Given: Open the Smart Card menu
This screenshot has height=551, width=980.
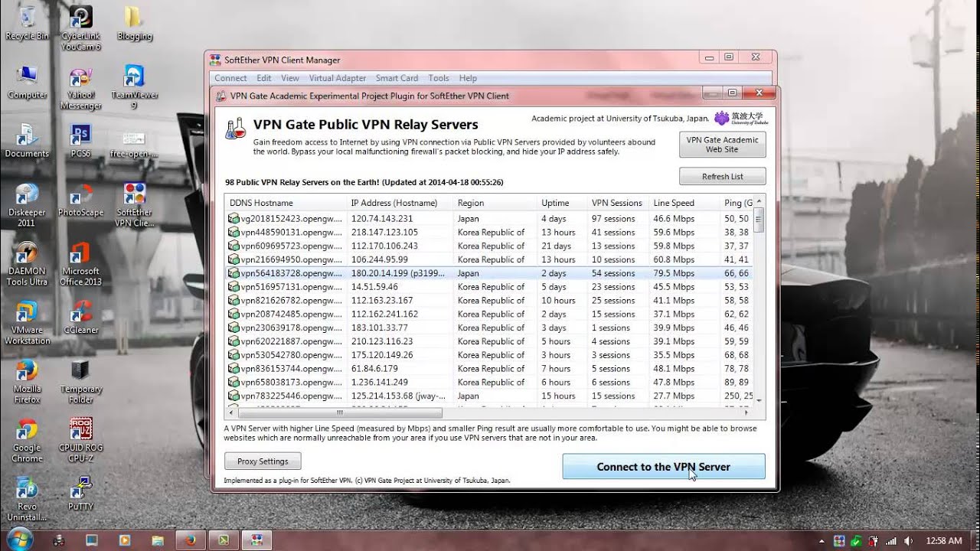Looking at the screenshot, I should pos(397,78).
